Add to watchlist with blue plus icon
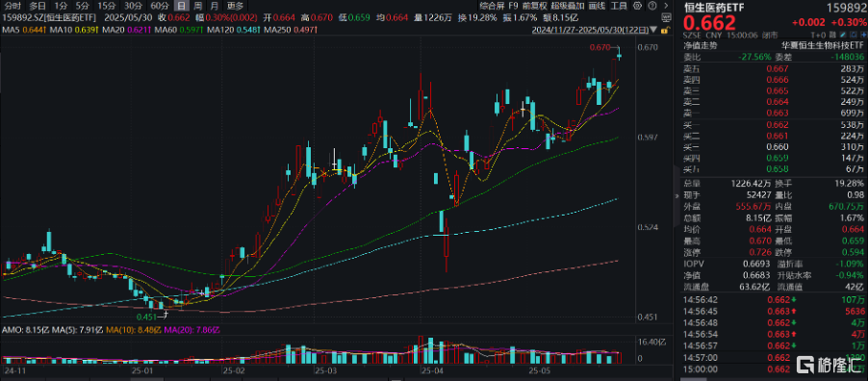The width and height of the screenshot is (868, 381). coord(863,35)
